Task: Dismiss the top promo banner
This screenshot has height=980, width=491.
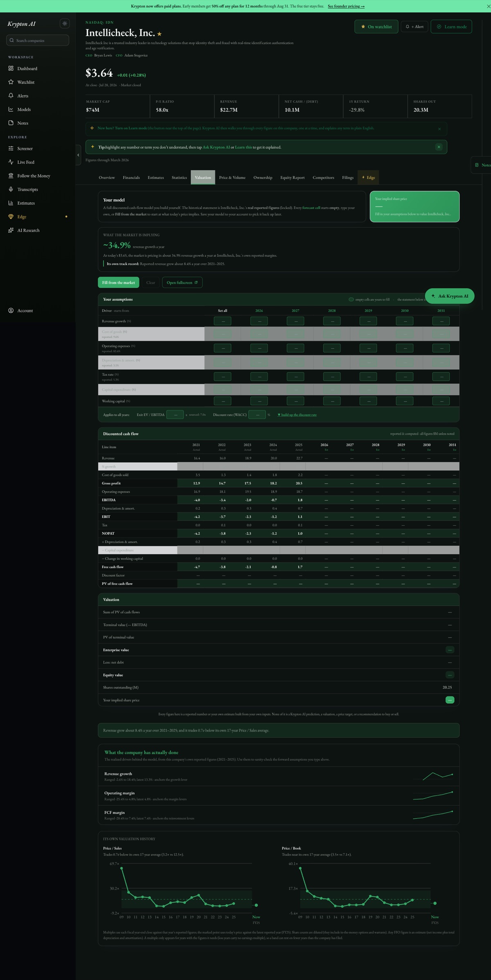Action: click(488, 6)
